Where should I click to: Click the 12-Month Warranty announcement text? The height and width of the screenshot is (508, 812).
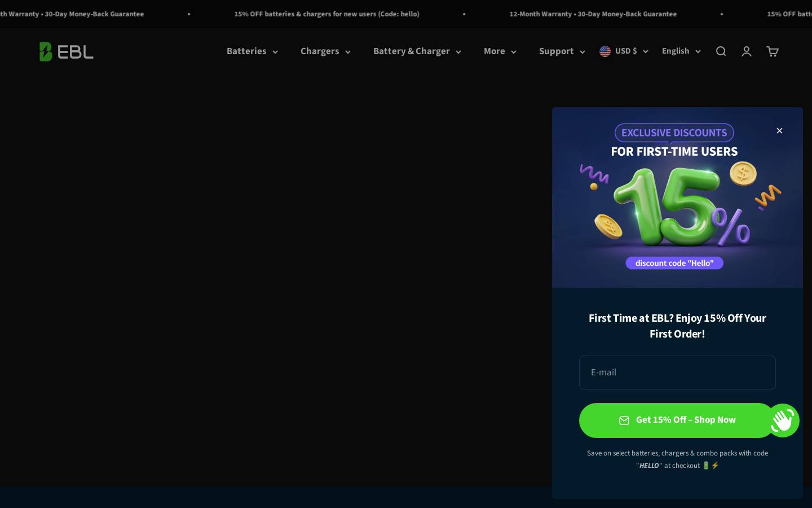pyautogui.click(x=593, y=14)
